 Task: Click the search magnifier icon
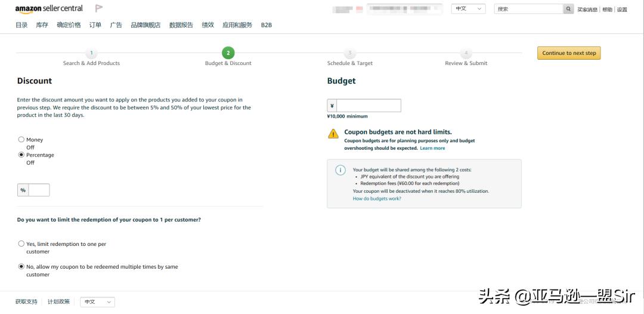tap(568, 8)
